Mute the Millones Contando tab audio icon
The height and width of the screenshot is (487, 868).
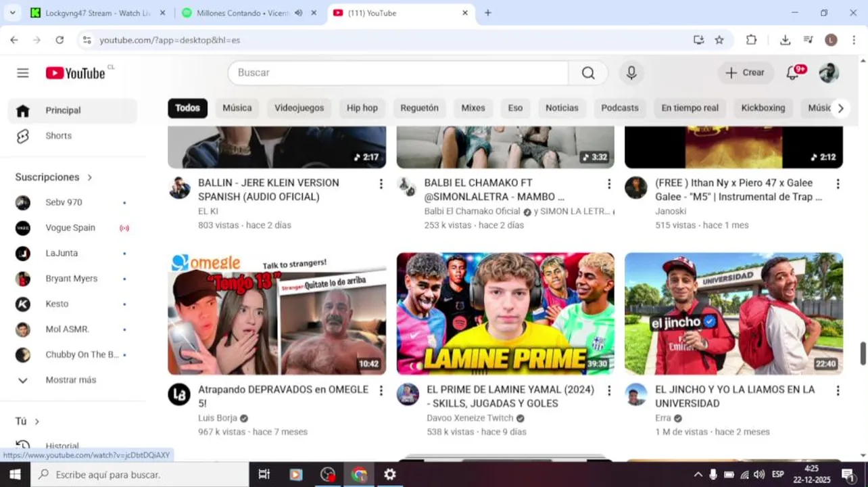[298, 13]
